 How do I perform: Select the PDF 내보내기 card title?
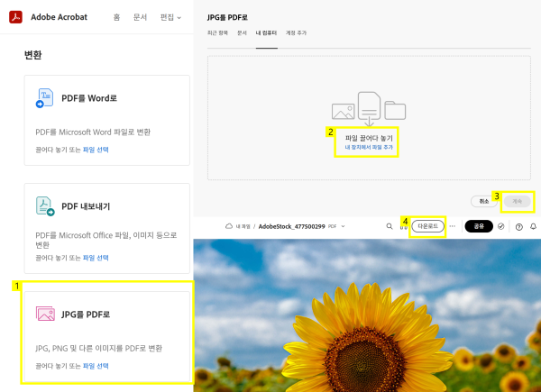86,206
